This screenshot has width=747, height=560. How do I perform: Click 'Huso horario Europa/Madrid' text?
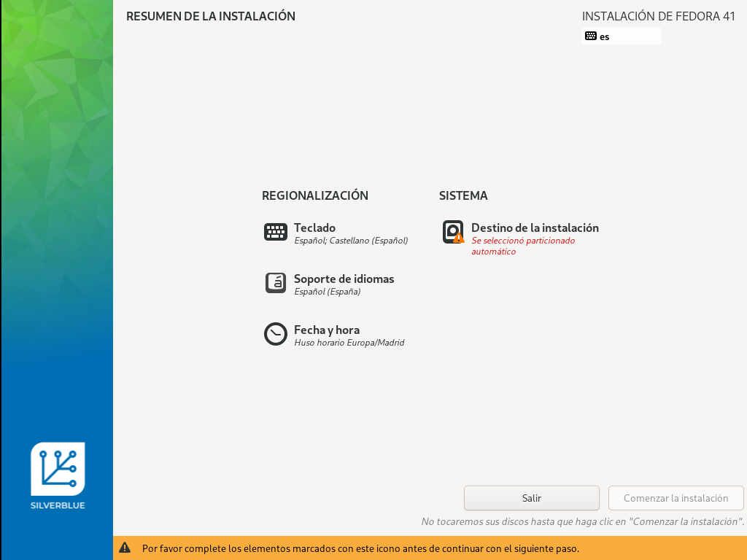(x=349, y=343)
